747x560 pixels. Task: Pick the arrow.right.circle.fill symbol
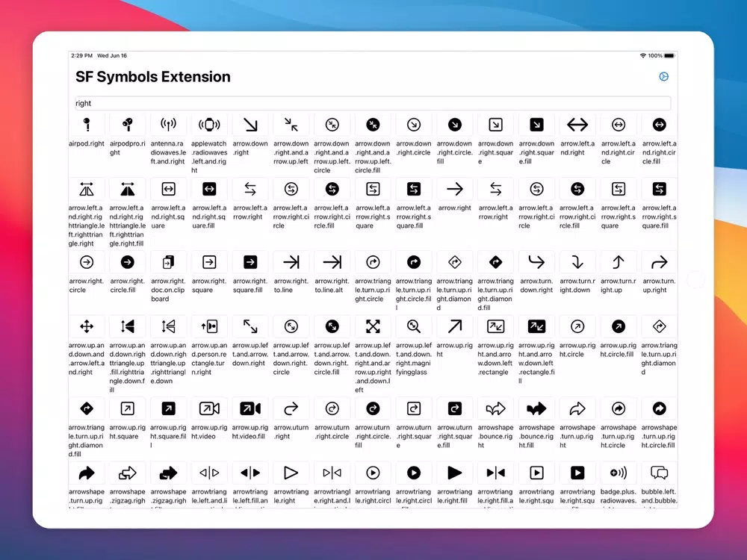pyautogui.click(x=127, y=262)
